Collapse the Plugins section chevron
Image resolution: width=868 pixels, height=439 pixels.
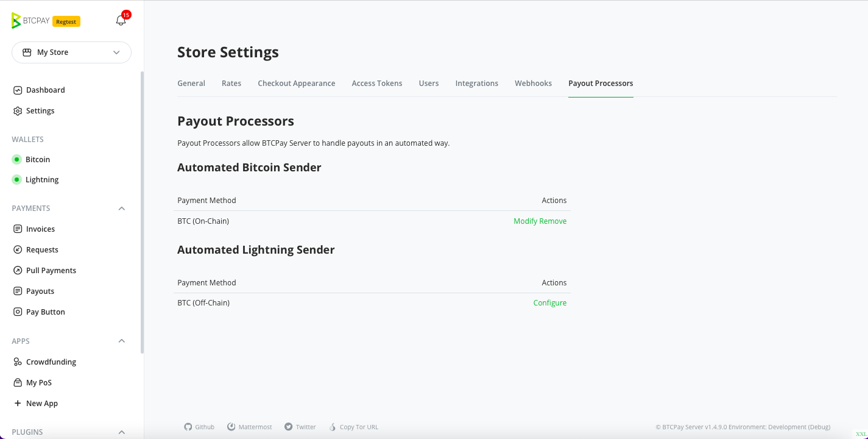[x=122, y=432]
